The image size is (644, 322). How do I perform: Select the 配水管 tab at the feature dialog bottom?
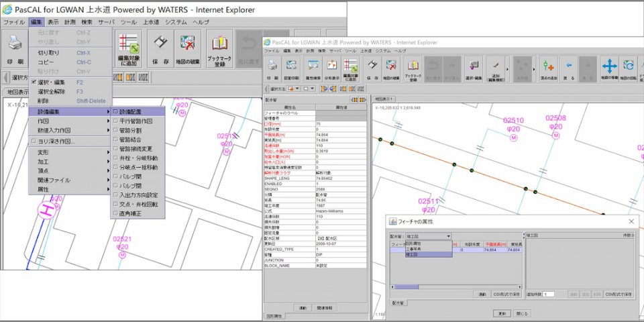point(398,303)
